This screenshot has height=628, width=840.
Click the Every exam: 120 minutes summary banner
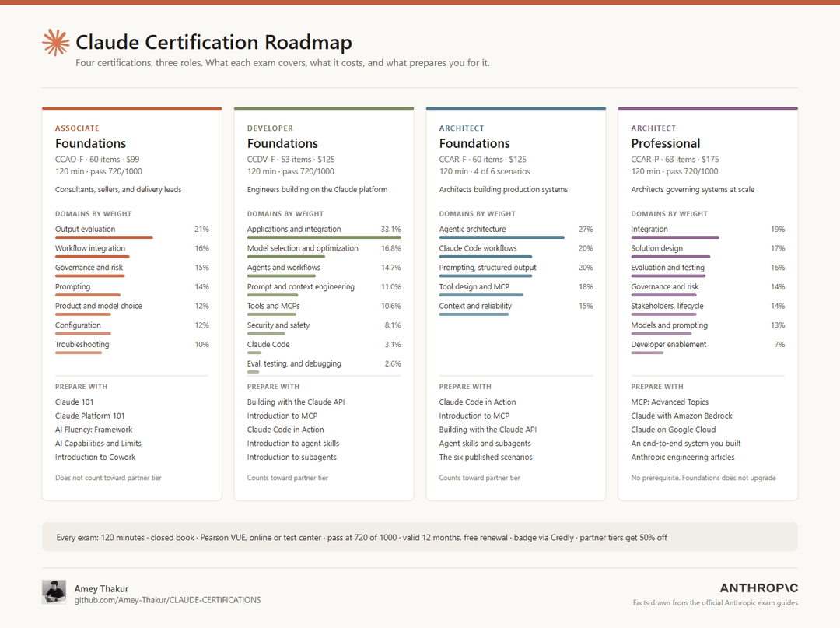(x=420, y=538)
